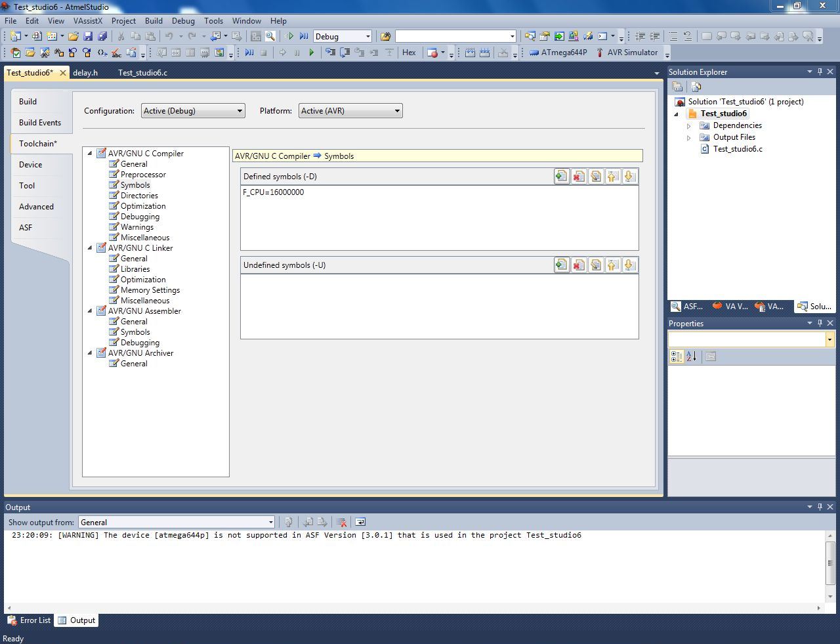Collapse the AVR/GNU C Linker node
Image resolution: width=840 pixels, height=644 pixels.
coord(91,248)
